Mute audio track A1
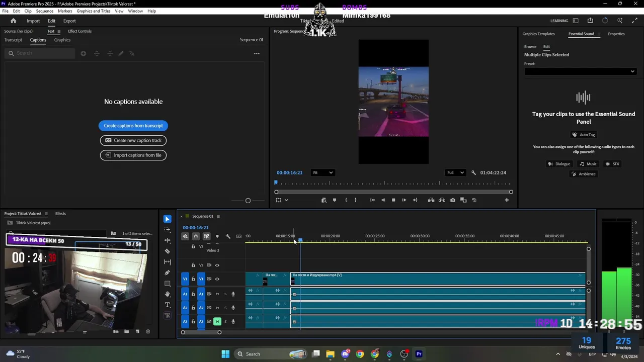The width and height of the screenshot is (644, 362). (x=217, y=294)
